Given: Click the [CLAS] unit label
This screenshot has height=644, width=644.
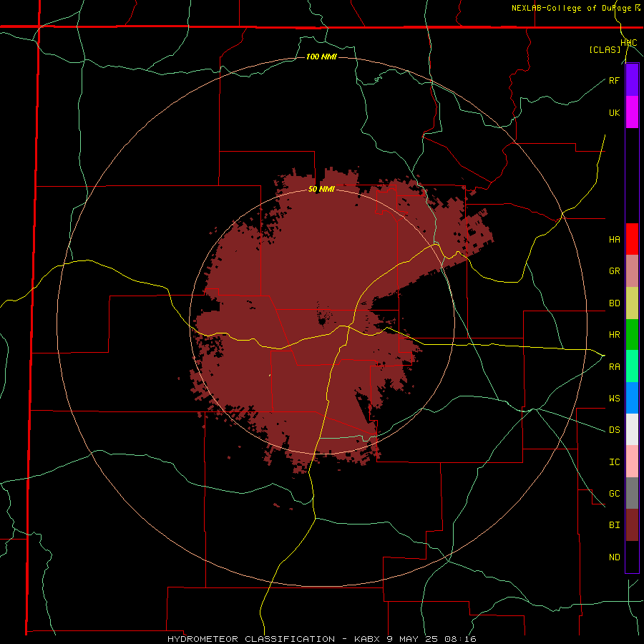Looking at the screenshot, I should click(605, 49).
